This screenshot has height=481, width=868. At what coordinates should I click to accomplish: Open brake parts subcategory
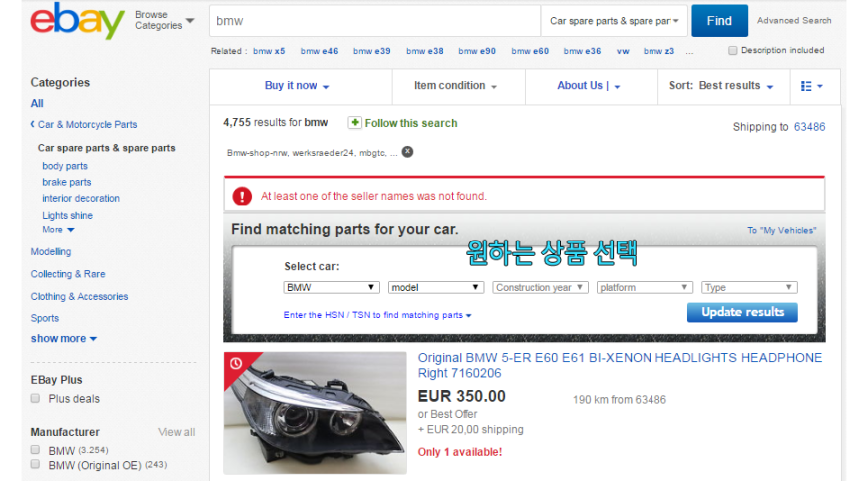click(x=67, y=182)
